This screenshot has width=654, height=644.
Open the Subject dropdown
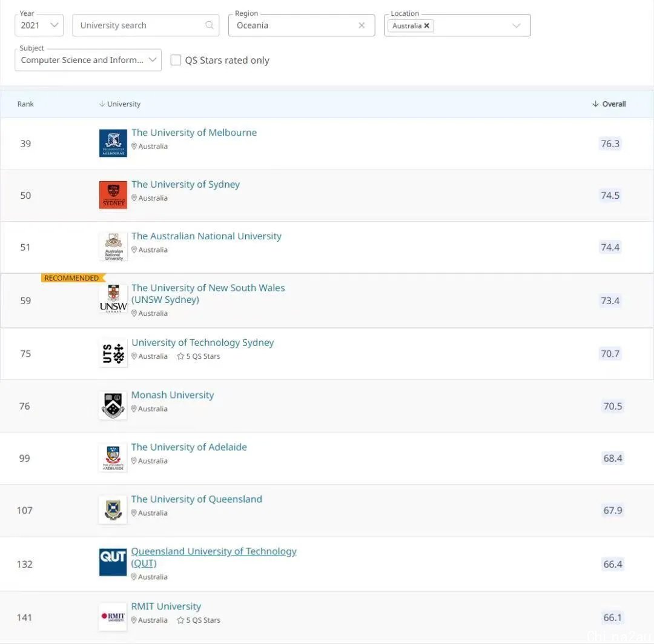tap(88, 60)
